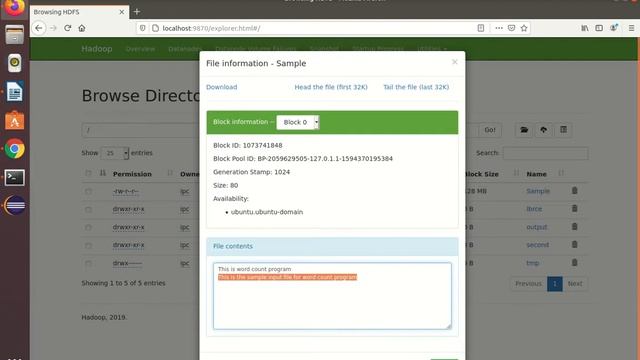Launch Eclipse from the dock

(x=15, y=205)
